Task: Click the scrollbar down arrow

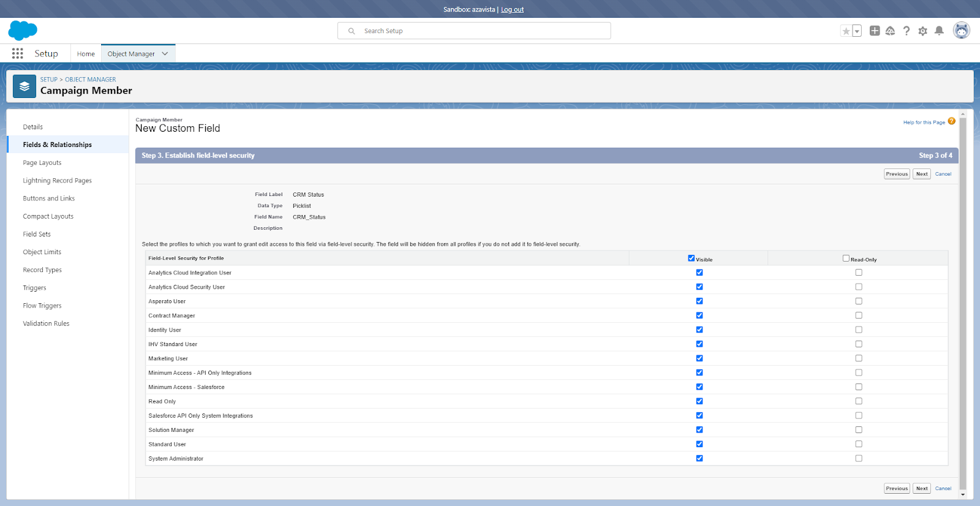Action: click(x=963, y=494)
